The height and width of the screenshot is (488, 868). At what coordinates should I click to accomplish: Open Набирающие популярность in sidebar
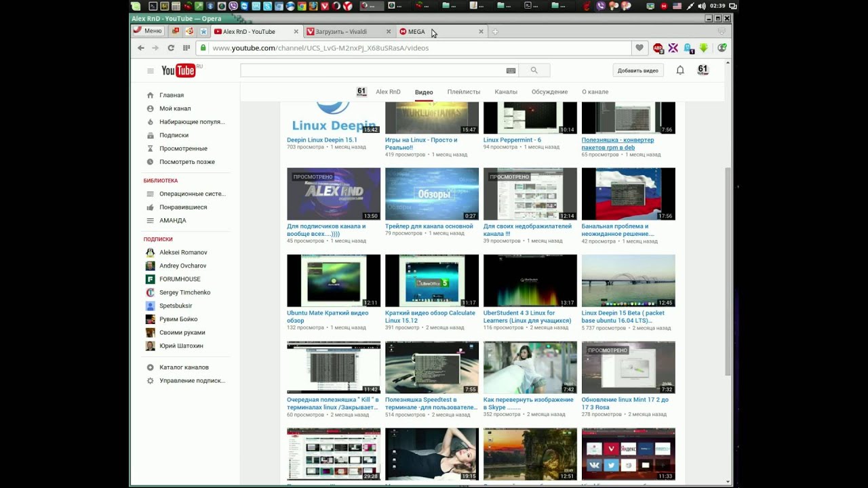[192, 122]
